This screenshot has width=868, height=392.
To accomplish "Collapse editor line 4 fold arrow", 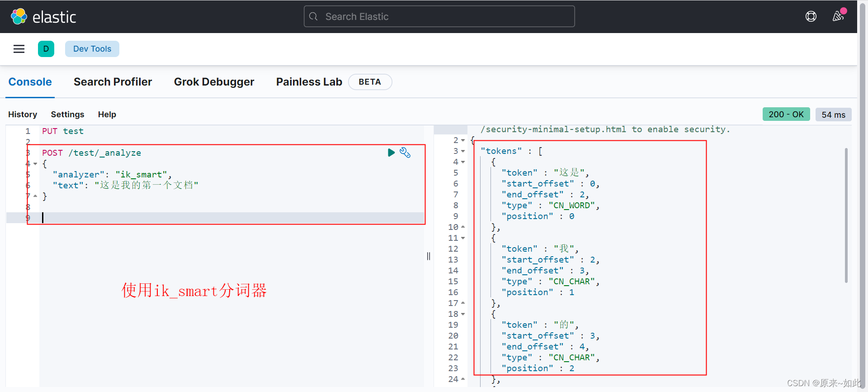I will pyautogui.click(x=35, y=164).
